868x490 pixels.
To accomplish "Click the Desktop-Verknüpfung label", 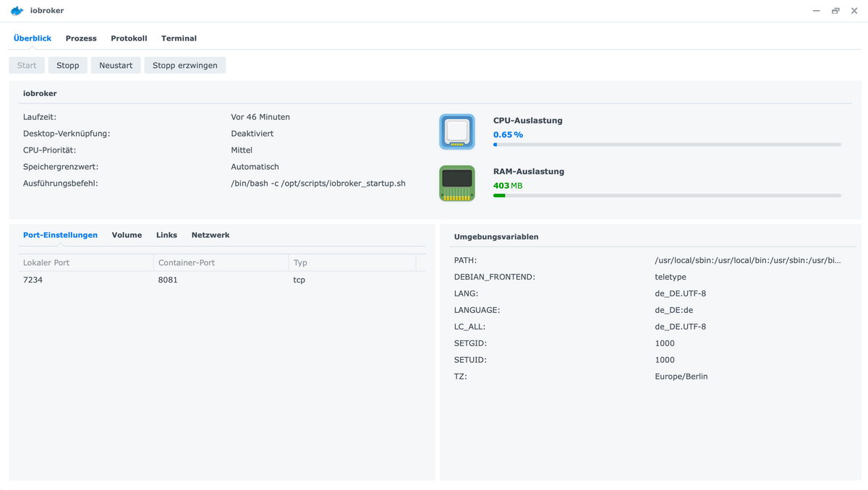I will tap(67, 134).
